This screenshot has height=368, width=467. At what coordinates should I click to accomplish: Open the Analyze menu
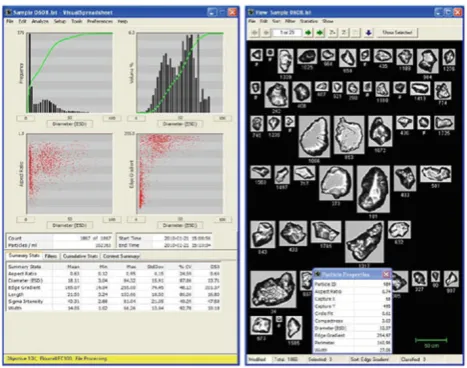(40, 21)
